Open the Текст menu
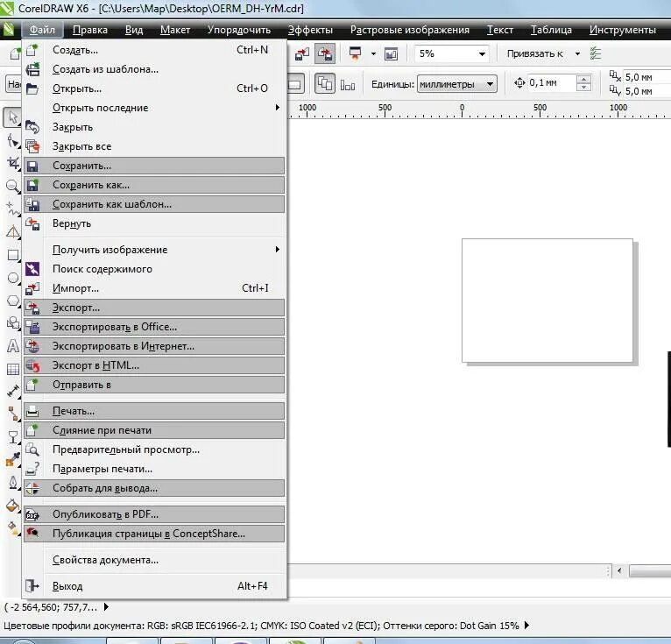This screenshot has width=671, height=644. point(500,30)
